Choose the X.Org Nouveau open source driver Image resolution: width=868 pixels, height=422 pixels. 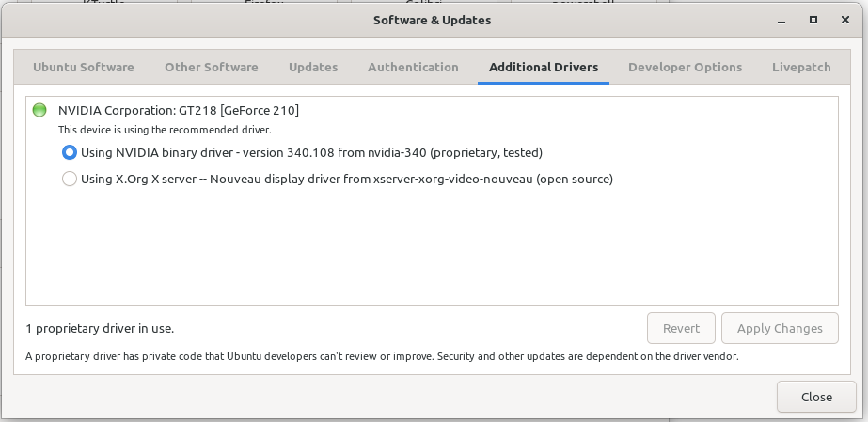click(x=70, y=179)
